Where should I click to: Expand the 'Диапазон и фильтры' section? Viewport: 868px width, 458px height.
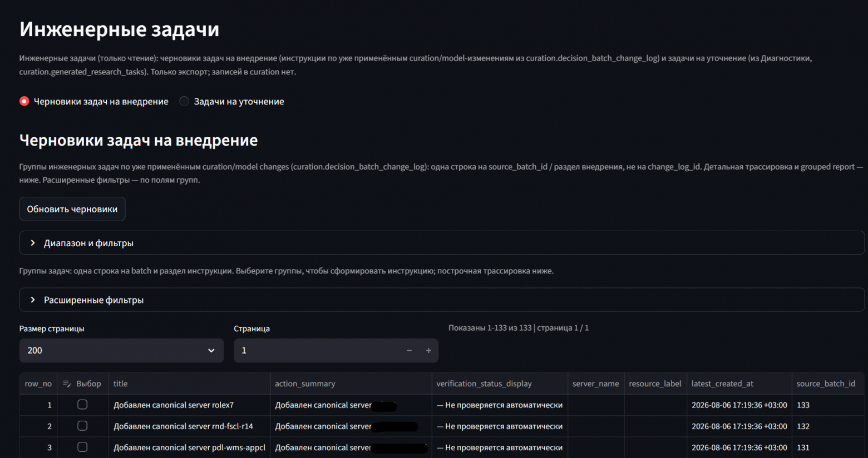coord(442,243)
